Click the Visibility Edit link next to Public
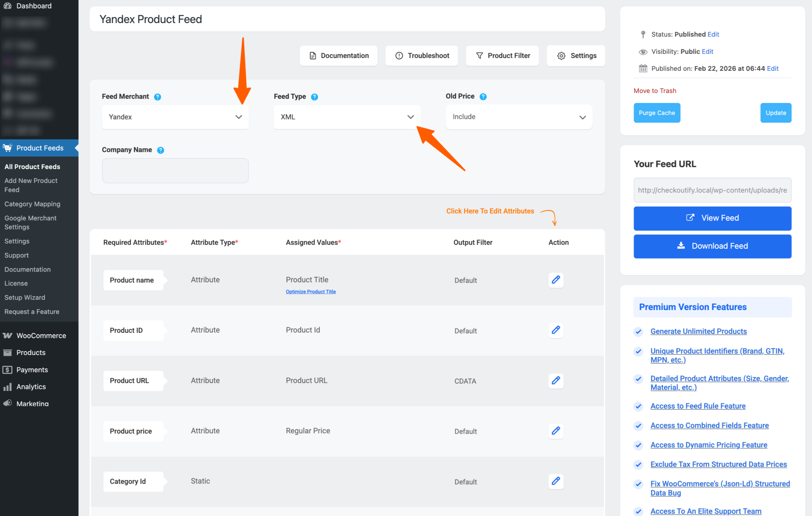 (x=707, y=52)
